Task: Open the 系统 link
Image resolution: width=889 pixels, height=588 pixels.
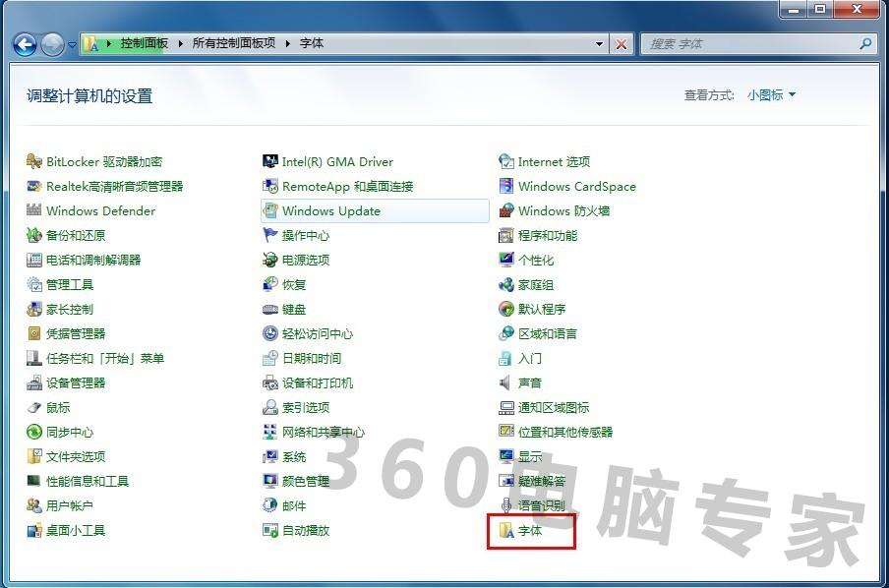Action: click(294, 456)
